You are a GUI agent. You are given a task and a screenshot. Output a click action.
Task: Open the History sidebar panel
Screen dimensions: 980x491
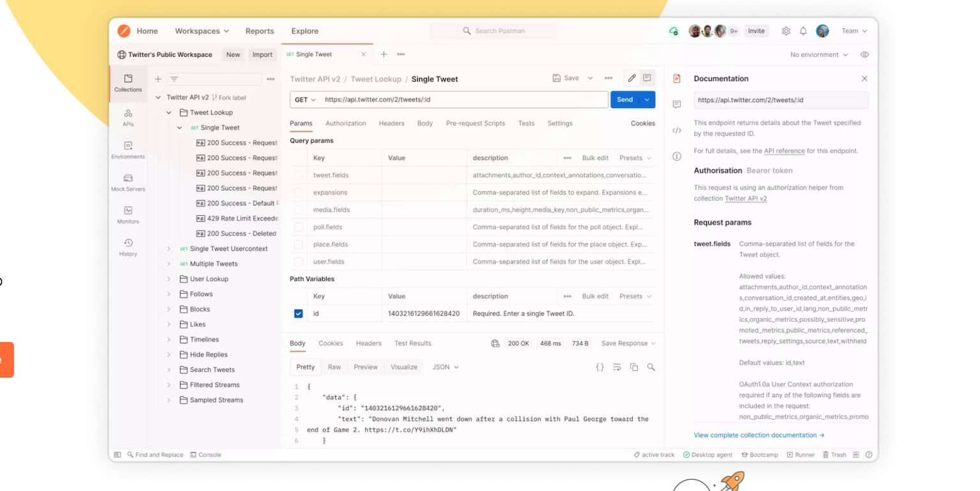(128, 247)
